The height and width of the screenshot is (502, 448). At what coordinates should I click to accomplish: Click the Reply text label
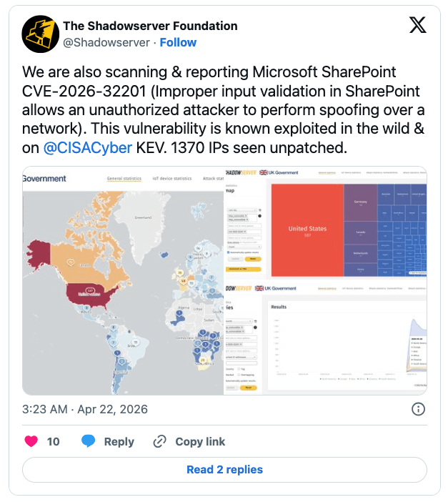(119, 441)
